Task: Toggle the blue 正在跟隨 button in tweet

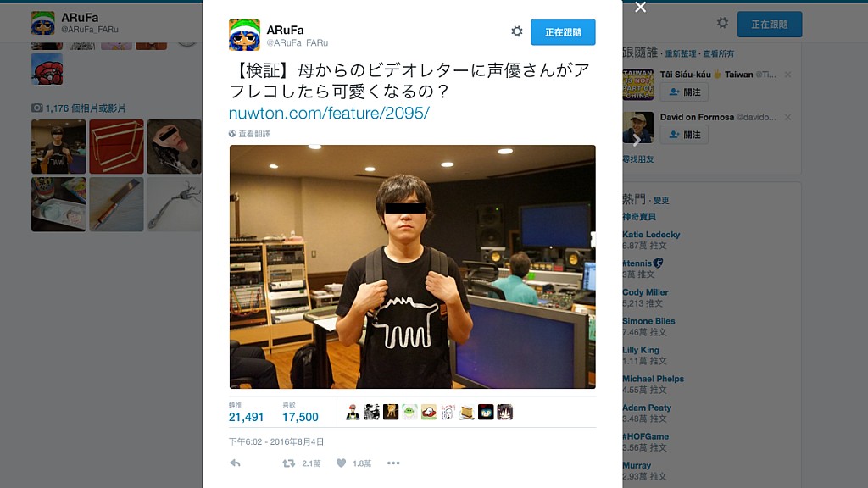Action: coord(563,32)
